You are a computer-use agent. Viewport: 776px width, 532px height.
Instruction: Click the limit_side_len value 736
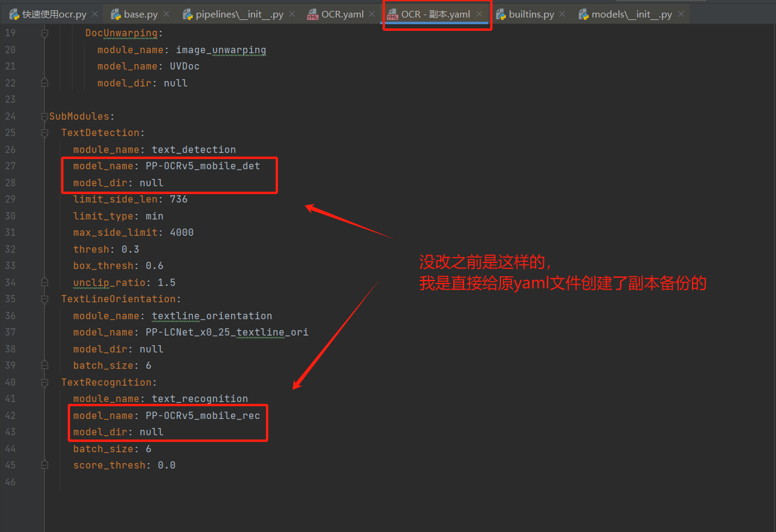point(178,199)
